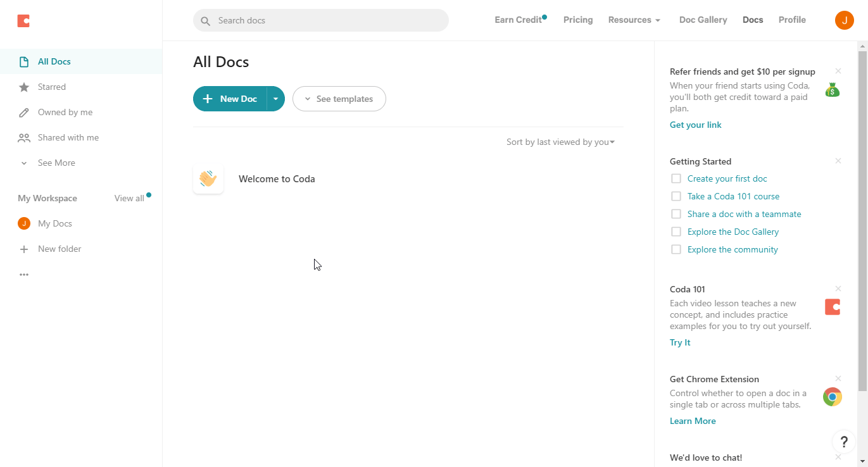Image resolution: width=868 pixels, height=467 pixels.
Task: Check Explore the Doc Gallery item
Action: tap(676, 232)
